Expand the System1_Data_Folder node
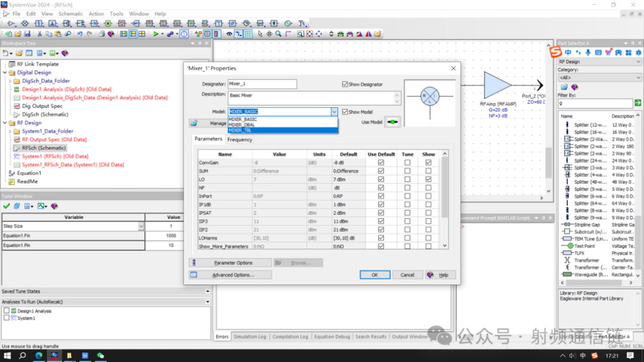The width and height of the screenshot is (644, 362). click(x=10, y=131)
